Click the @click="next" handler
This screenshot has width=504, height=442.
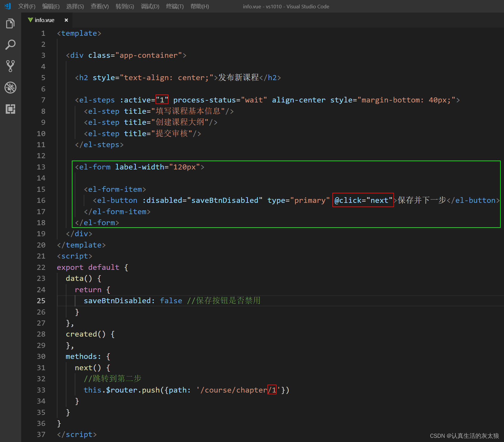coord(363,200)
